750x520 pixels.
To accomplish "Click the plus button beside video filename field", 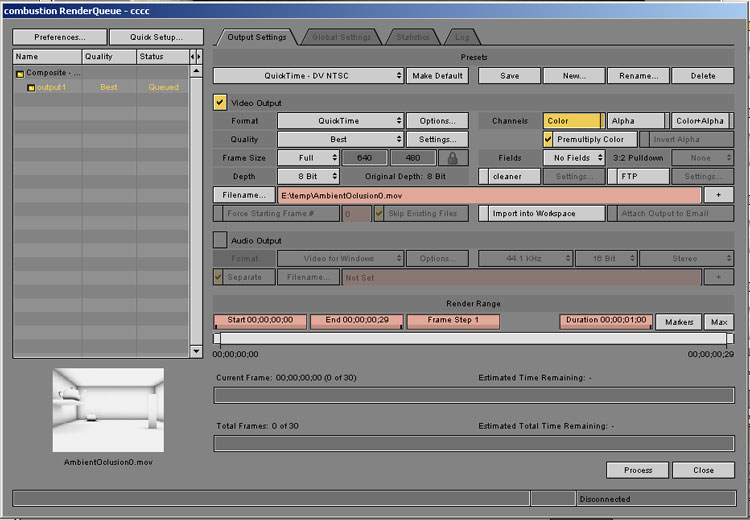I will tap(718, 195).
